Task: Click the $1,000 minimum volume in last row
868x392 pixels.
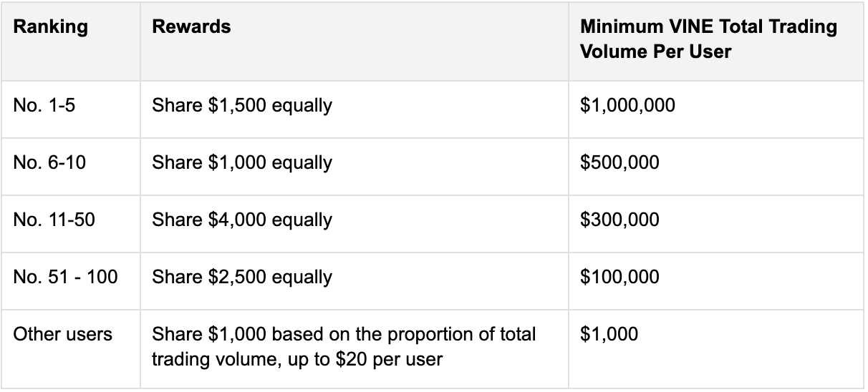Action: pos(609,334)
